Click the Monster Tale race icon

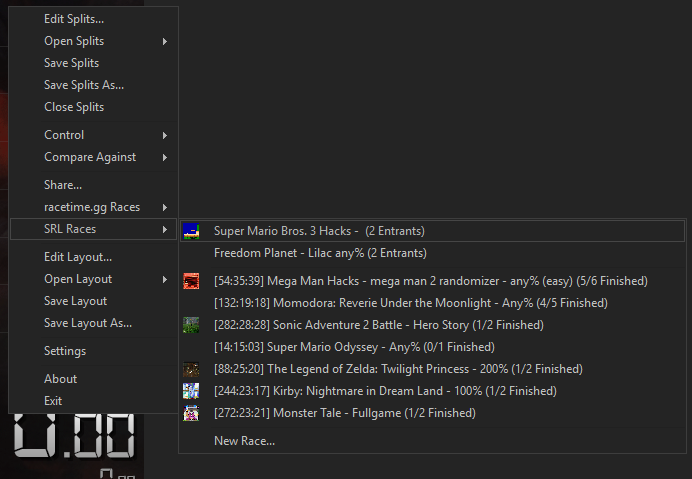191,413
